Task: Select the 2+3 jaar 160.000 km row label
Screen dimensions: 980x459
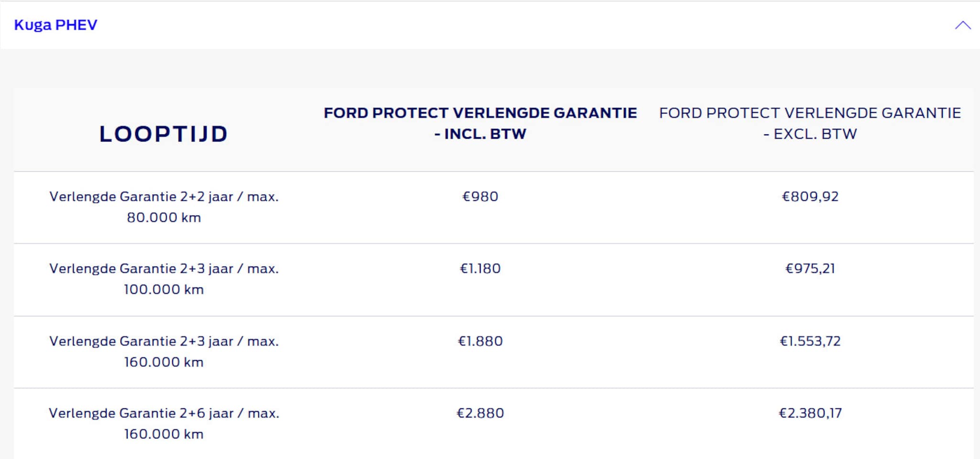Action: tap(164, 351)
